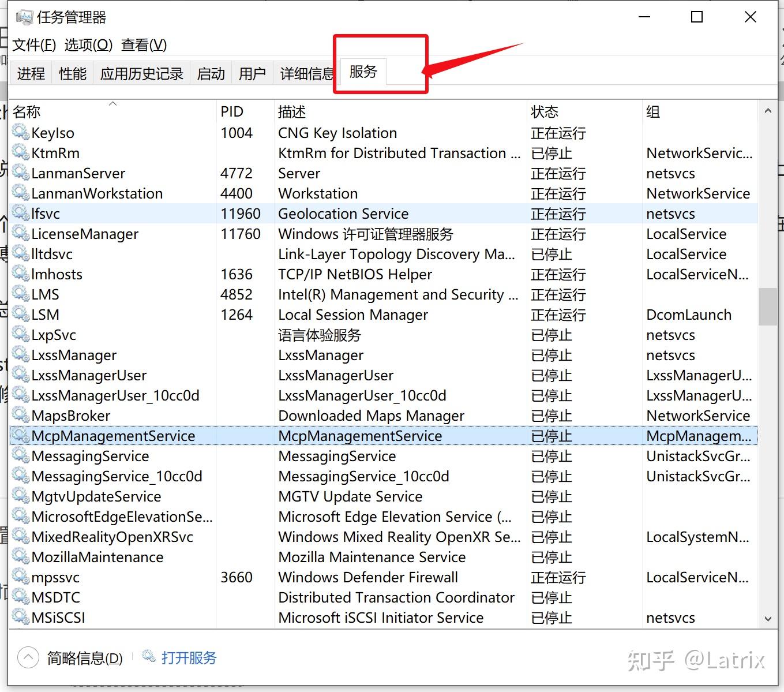784x692 pixels.
Task: Click the McpManagementService gear icon
Action: pos(20,436)
